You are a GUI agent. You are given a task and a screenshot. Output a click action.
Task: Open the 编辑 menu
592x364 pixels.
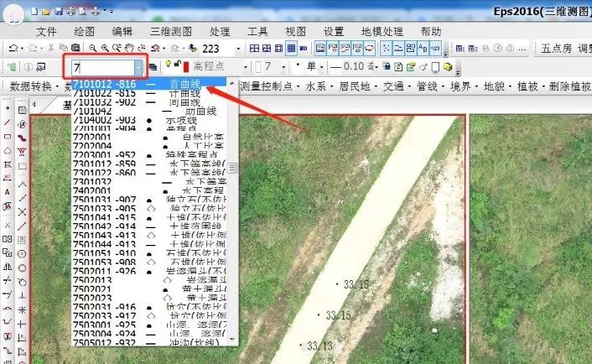pos(122,32)
